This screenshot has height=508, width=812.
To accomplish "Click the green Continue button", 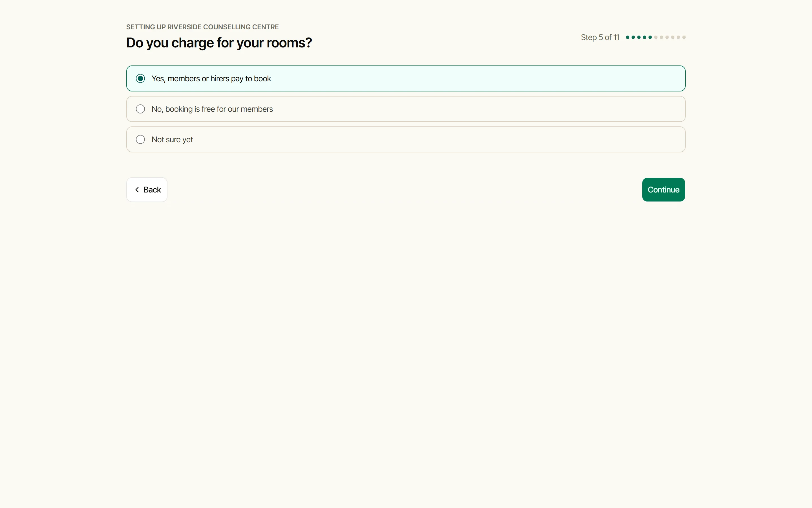I will click(663, 189).
